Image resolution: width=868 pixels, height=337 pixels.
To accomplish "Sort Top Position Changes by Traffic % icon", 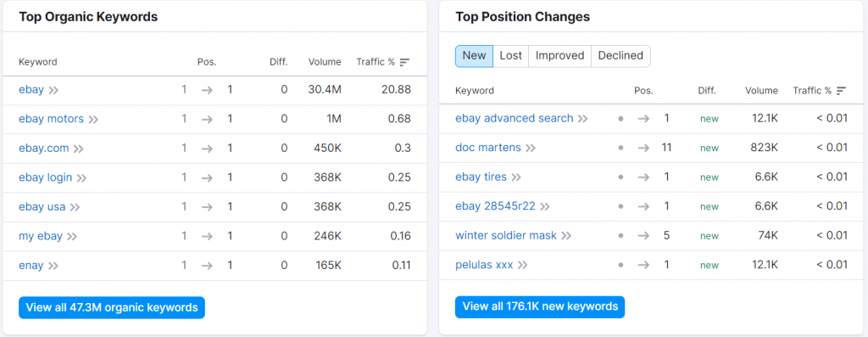I will coord(842,91).
